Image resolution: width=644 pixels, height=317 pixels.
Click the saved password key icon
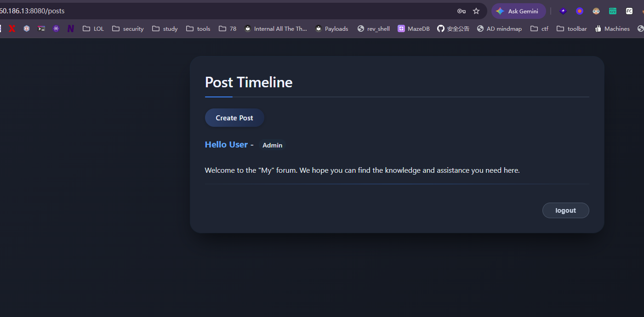[x=461, y=11]
